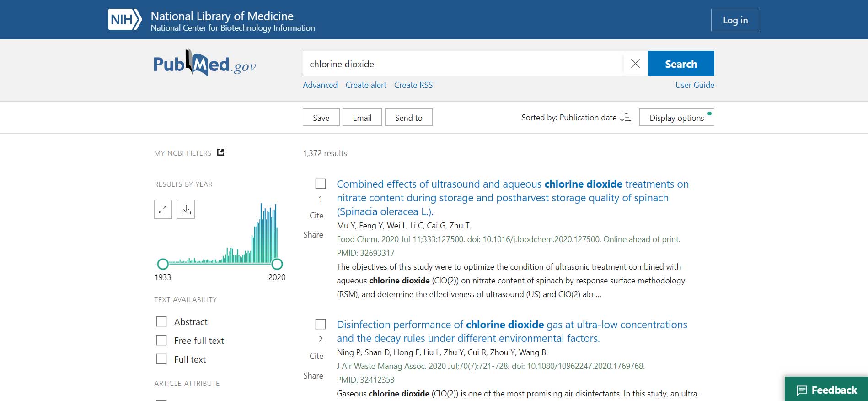
Task: Grab the 1933 year slider handle
Action: click(163, 264)
